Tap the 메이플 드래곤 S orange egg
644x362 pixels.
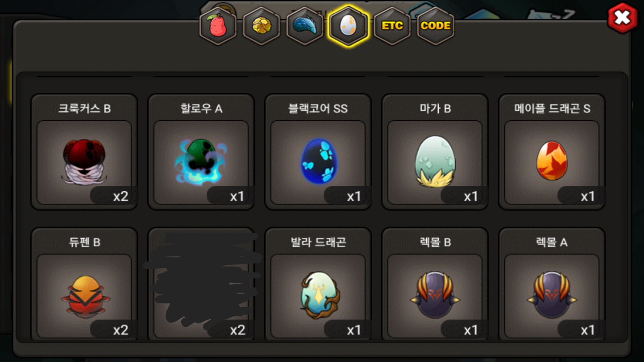(552, 152)
